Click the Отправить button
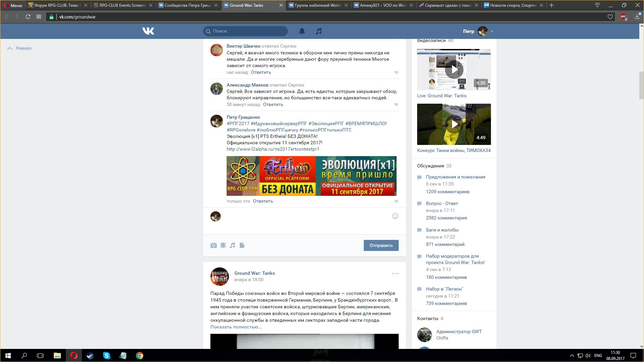The image size is (644, 362). point(381,245)
